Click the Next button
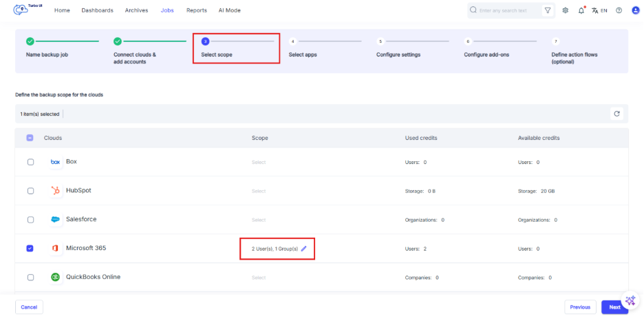 pos(614,307)
